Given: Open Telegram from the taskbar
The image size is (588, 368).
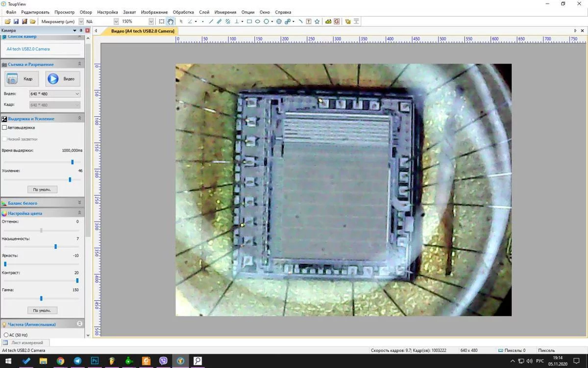Looking at the screenshot, I should point(77,361).
